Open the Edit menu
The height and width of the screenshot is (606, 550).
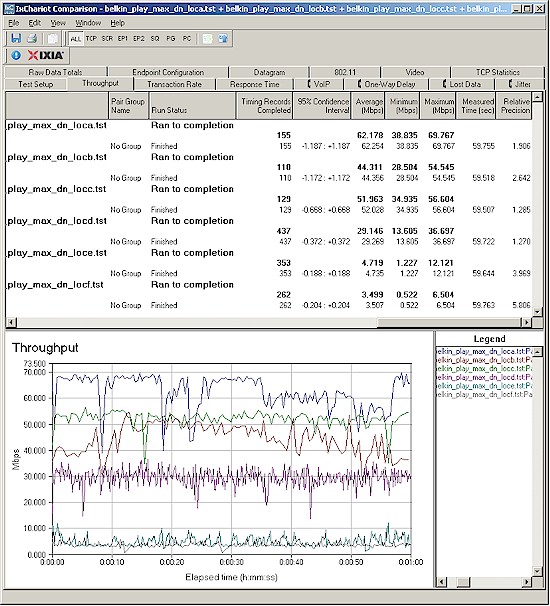(x=34, y=23)
